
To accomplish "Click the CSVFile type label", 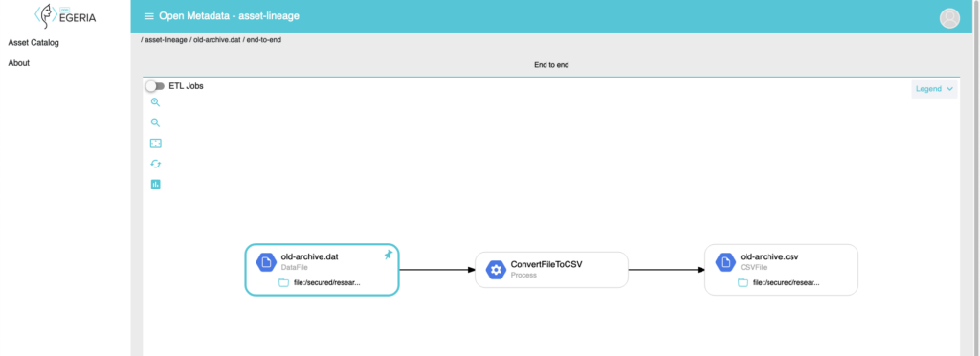I will [753, 267].
